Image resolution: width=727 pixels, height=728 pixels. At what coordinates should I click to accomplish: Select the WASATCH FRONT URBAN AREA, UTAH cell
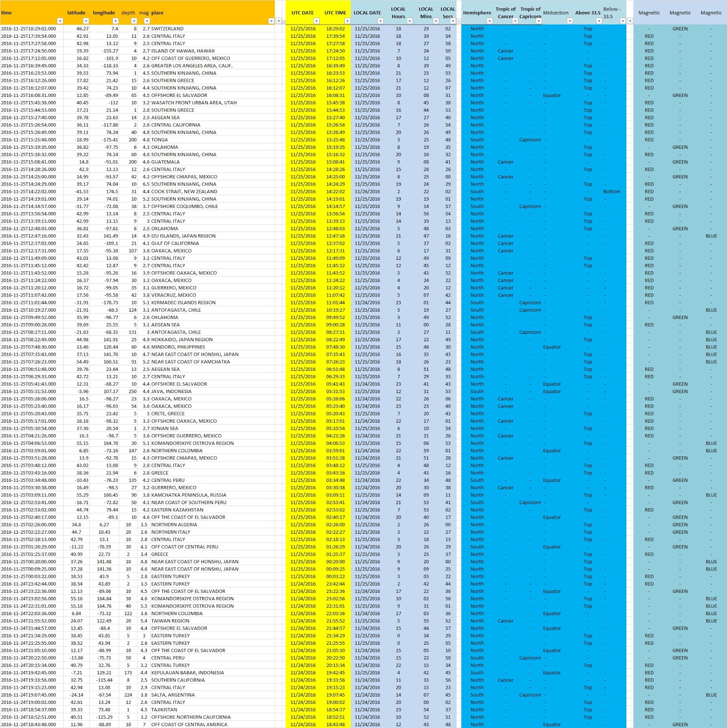click(x=212, y=103)
